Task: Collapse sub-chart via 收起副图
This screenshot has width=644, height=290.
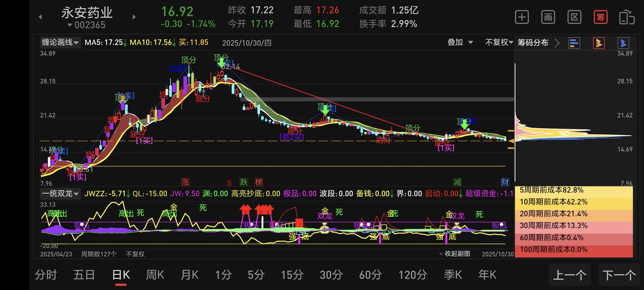Action: point(455,254)
